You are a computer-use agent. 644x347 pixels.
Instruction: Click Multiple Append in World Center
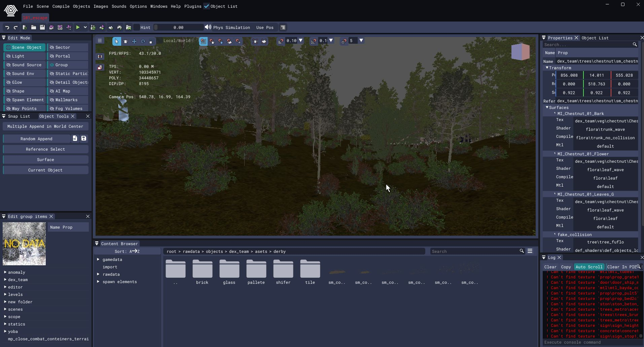[45, 126]
